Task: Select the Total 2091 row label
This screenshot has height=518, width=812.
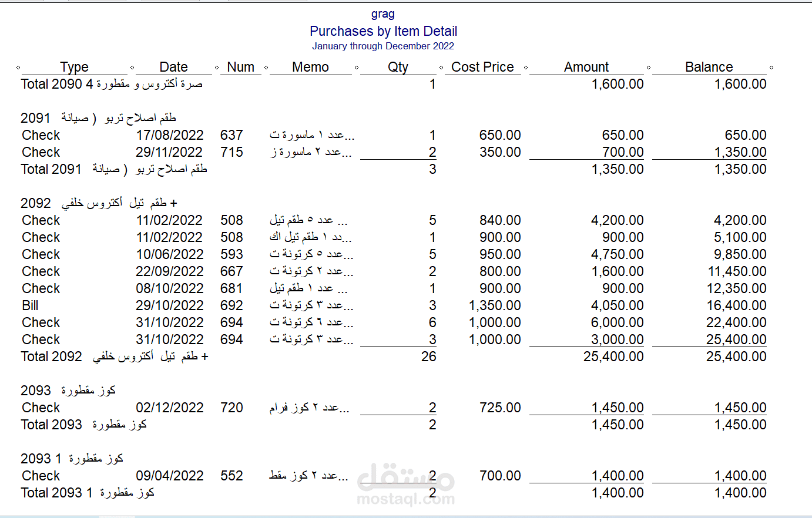Action: (x=114, y=169)
